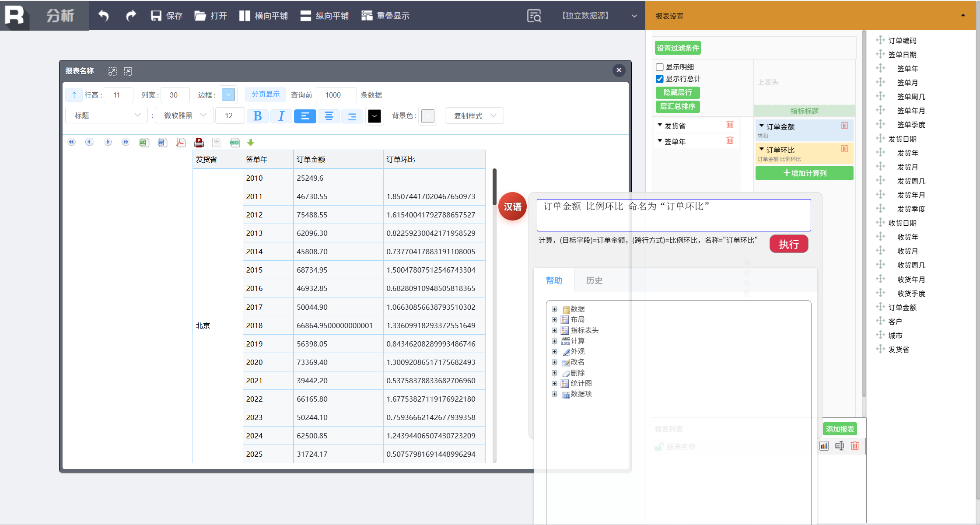Viewport: 980px width, 525px height.
Task: Click the undo arrow in top toolbar
Action: 103,16
